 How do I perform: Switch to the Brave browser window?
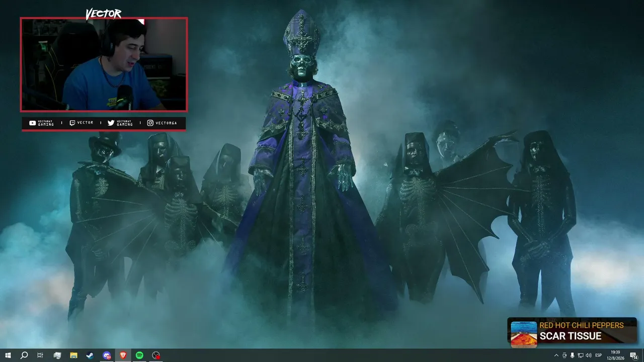coord(123,355)
